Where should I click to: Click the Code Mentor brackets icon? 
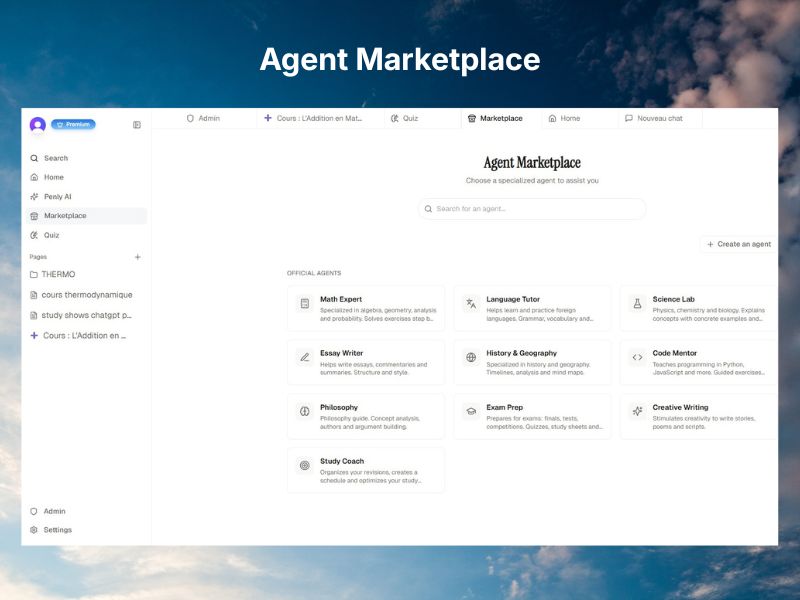coord(637,357)
